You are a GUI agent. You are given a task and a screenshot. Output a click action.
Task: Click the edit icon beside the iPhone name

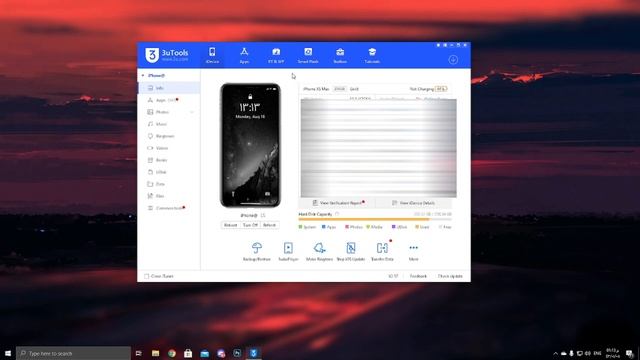[x=263, y=215]
